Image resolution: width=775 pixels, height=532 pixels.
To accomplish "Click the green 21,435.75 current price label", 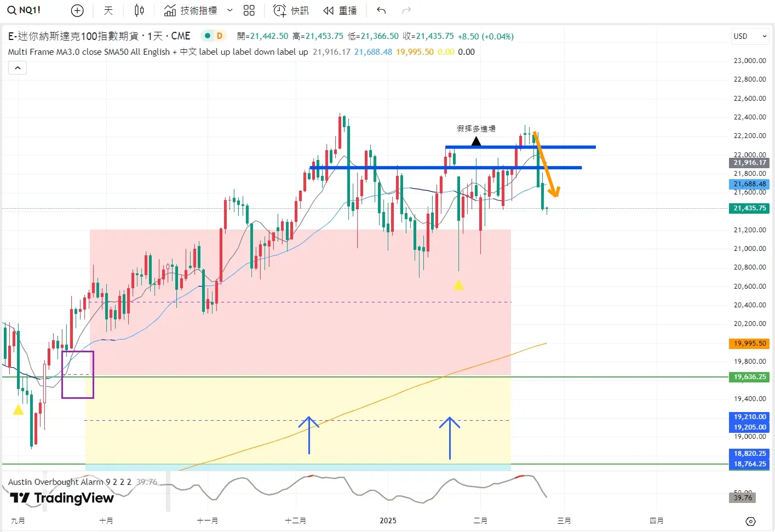I will 749,208.
